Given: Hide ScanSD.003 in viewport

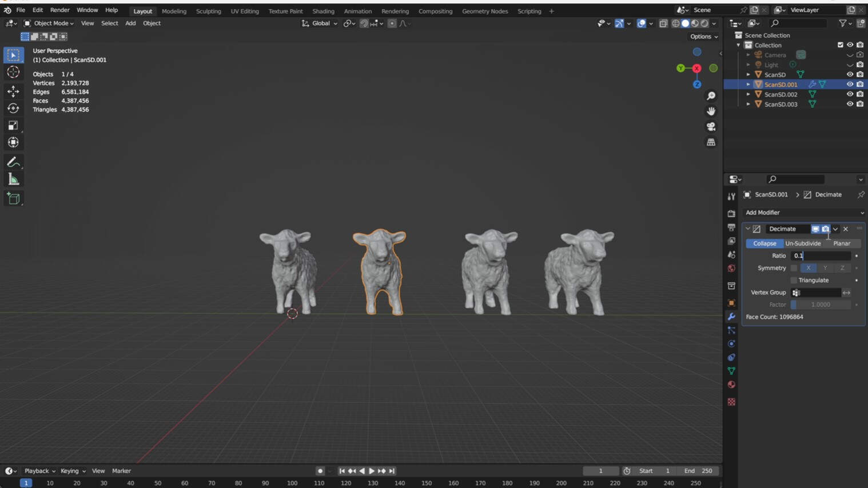Looking at the screenshot, I should pyautogui.click(x=850, y=104).
